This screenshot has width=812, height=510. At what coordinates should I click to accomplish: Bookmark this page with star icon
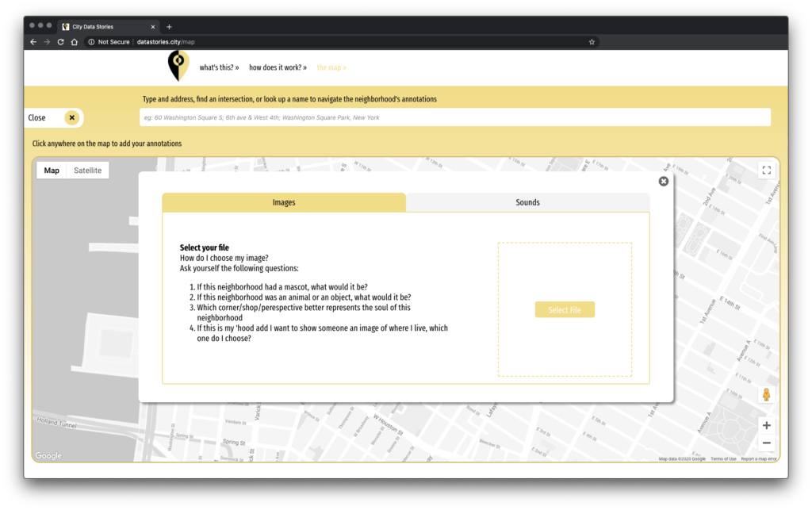[x=592, y=42]
